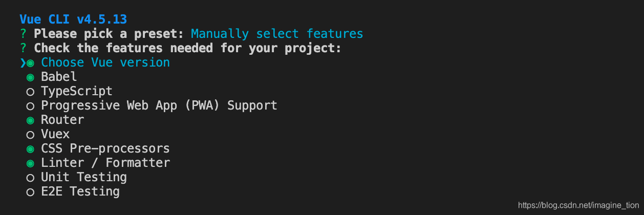
Task: Select the Progressive Web App Support entry
Action: [159, 105]
